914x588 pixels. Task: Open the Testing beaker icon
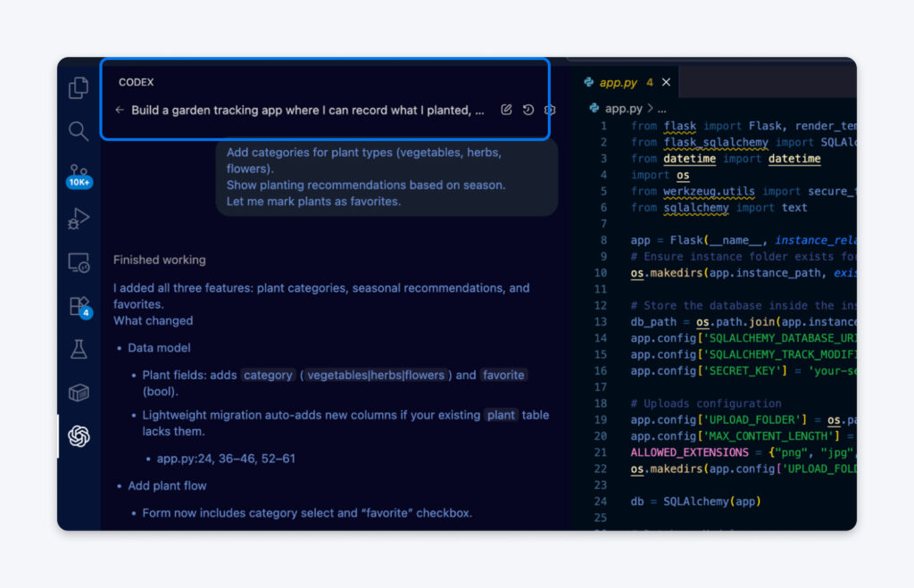coord(79,350)
